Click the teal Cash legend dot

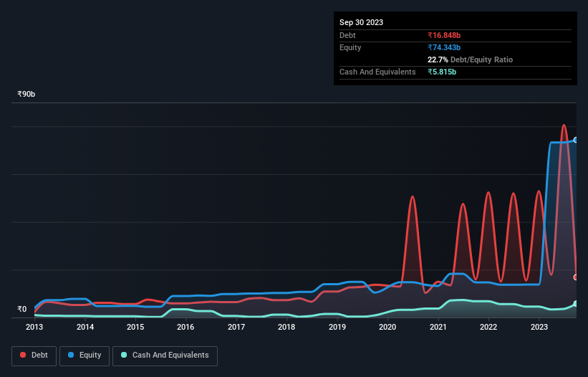click(124, 355)
